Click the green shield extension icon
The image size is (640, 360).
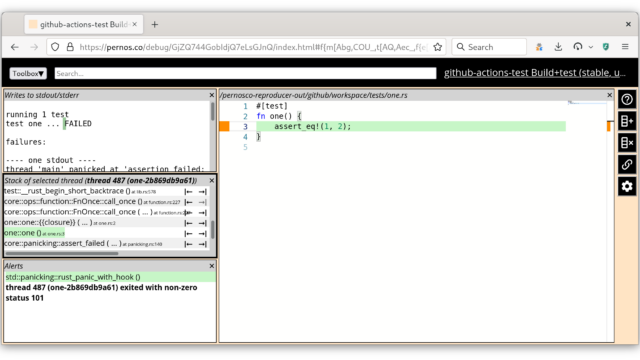[x=606, y=47]
